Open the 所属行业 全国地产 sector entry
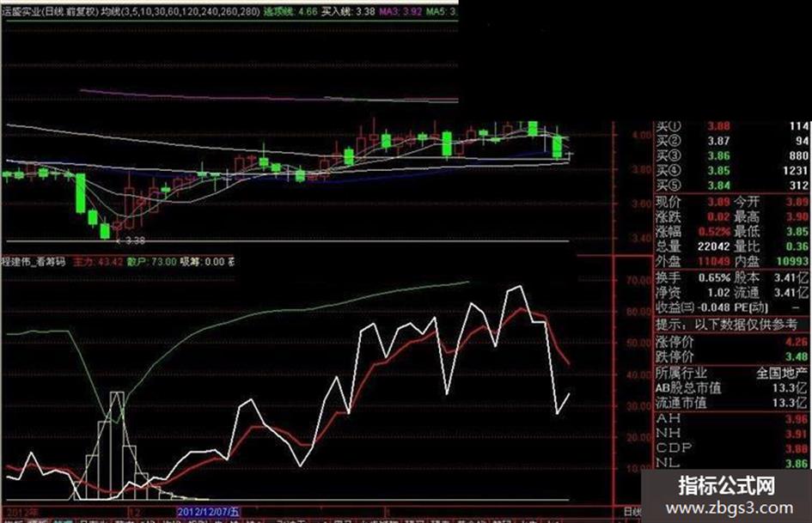Viewport: 812px width, 523px height. pos(732,373)
